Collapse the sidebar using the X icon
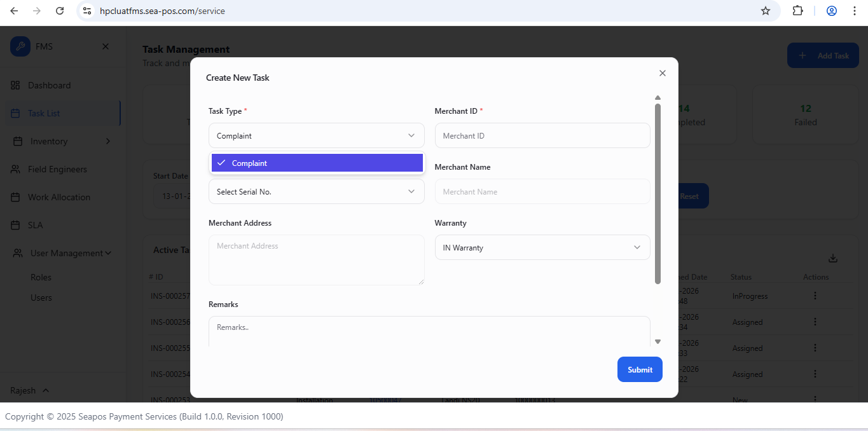This screenshot has height=431, width=868. (x=106, y=46)
